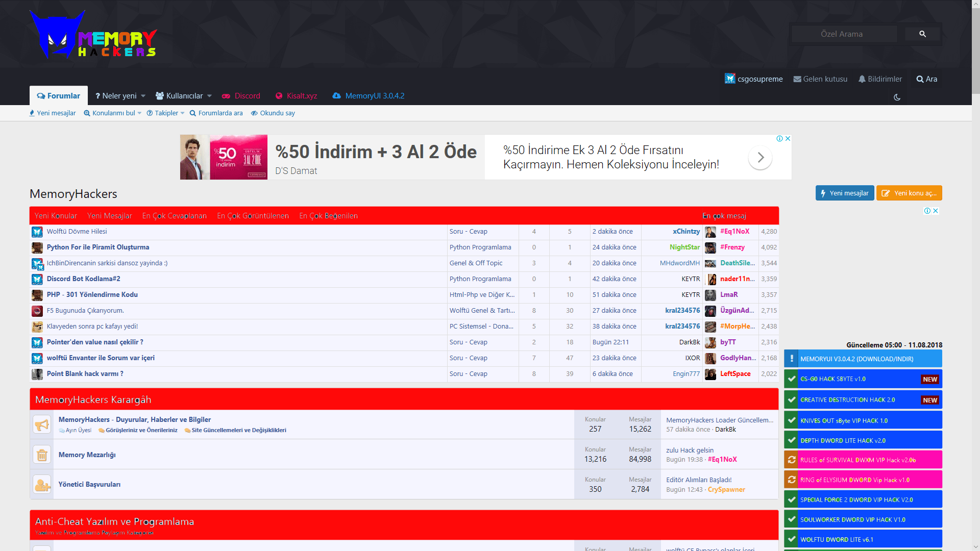
Task: Switch to En Çok Cevaplanan tab
Action: [175, 216]
